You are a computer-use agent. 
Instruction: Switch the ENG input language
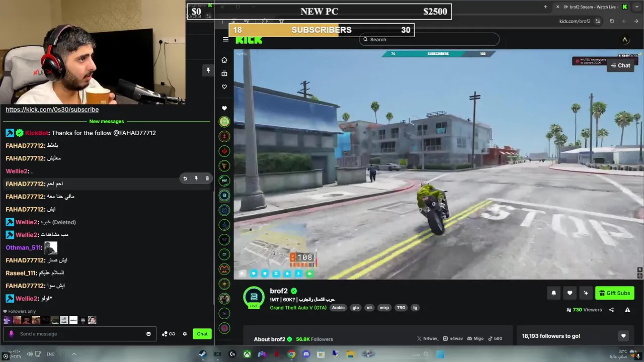coord(50,354)
